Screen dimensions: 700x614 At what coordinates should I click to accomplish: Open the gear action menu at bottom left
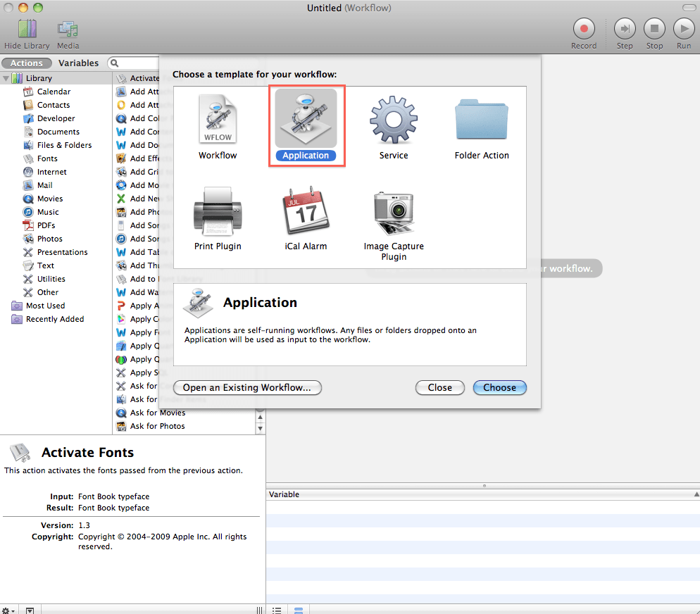pos(7,610)
